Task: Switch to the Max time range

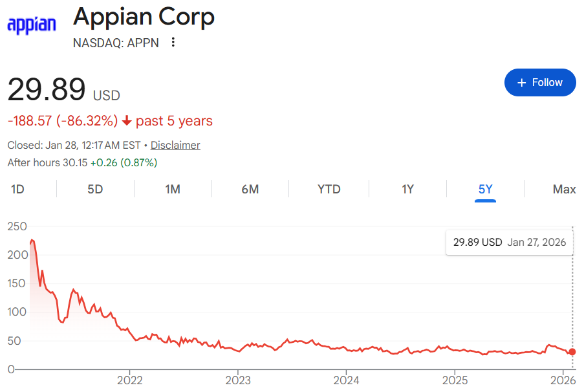Action: click(564, 190)
